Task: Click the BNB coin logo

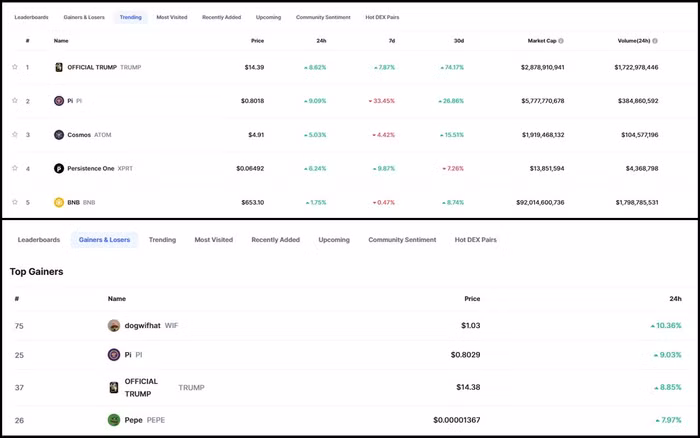Action: (59, 202)
